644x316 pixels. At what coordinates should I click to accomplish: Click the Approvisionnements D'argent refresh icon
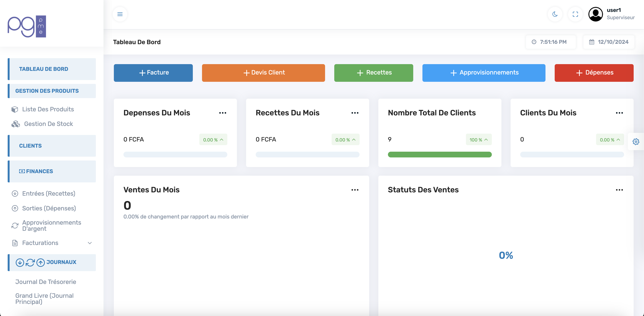[x=15, y=226]
